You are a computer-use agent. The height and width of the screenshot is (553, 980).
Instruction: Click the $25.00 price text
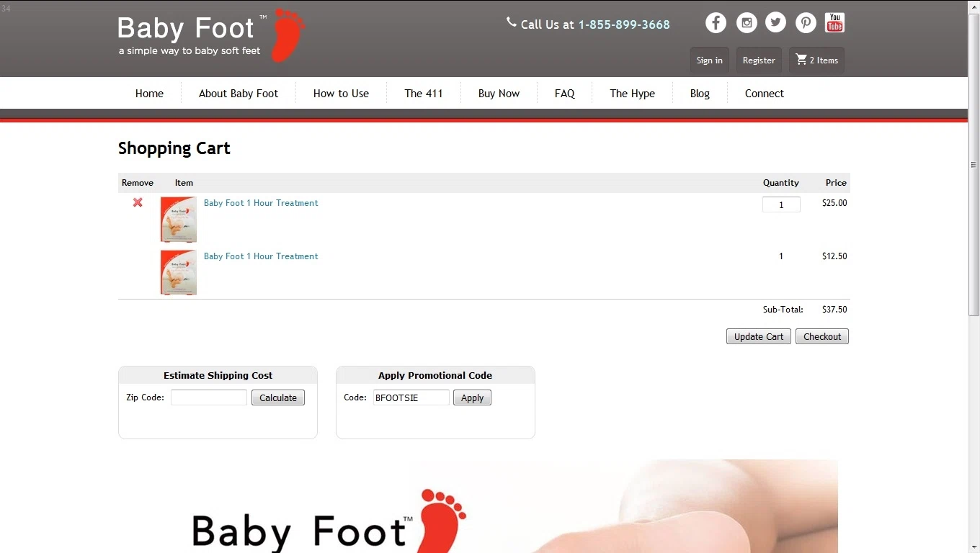coord(834,203)
